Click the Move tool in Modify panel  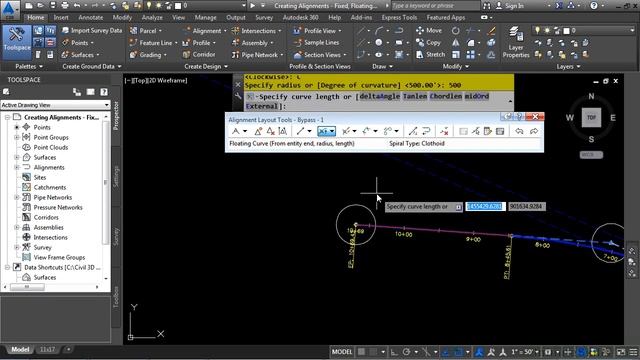[429, 31]
